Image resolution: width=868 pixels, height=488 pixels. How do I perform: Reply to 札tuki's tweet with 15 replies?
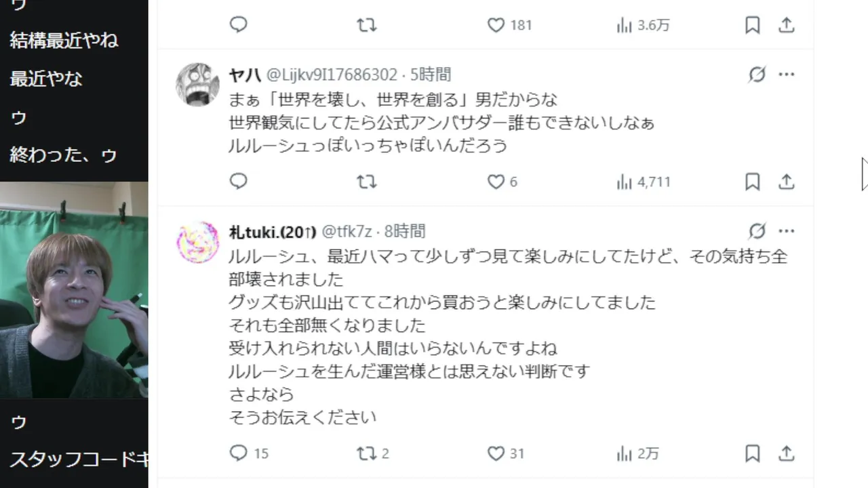point(239,453)
